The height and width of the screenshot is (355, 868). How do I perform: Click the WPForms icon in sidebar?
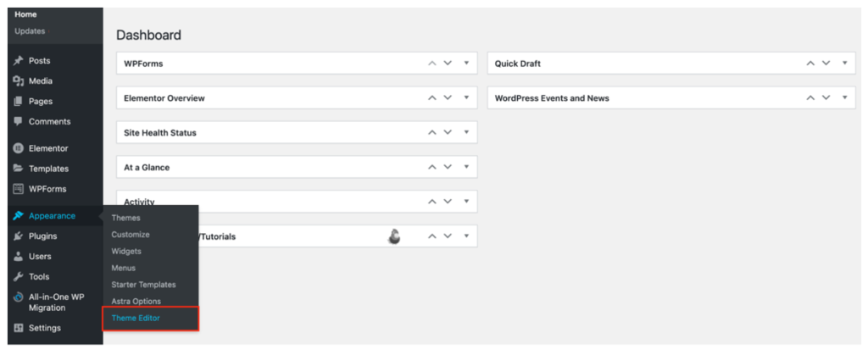click(x=18, y=189)
